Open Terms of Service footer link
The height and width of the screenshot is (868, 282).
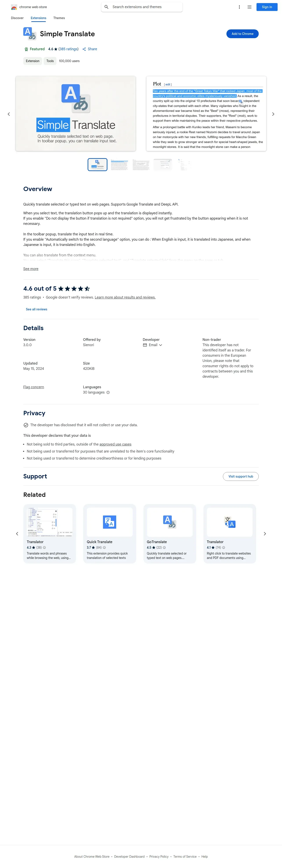185,857
